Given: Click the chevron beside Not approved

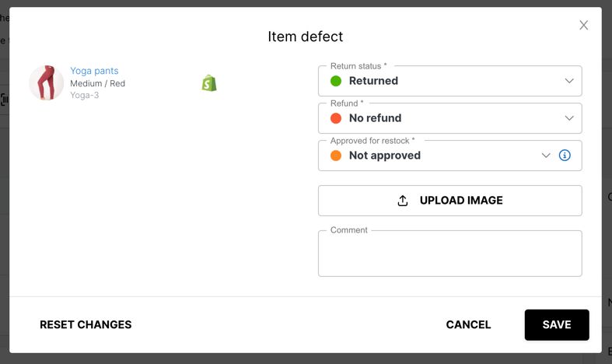Looking at the screenshot, I should coord(546,156).
